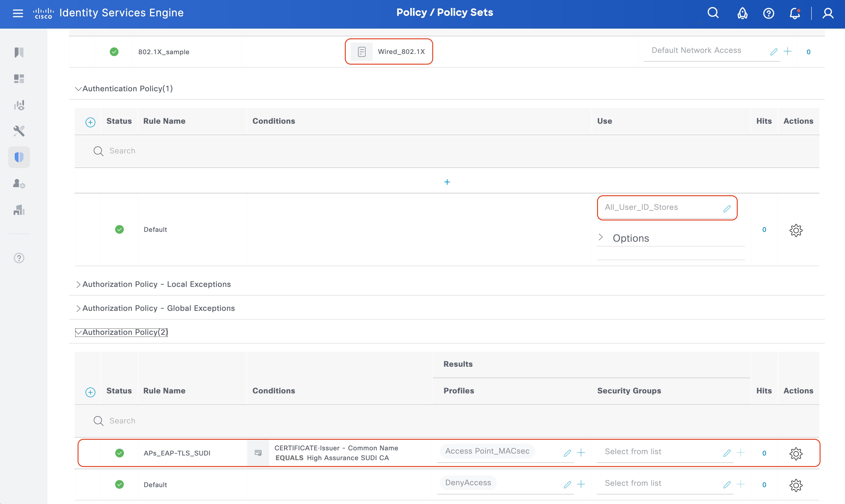Open gear actions for authorization Default rule
This screenshot has height=504, width=845.
coord(796,485)
